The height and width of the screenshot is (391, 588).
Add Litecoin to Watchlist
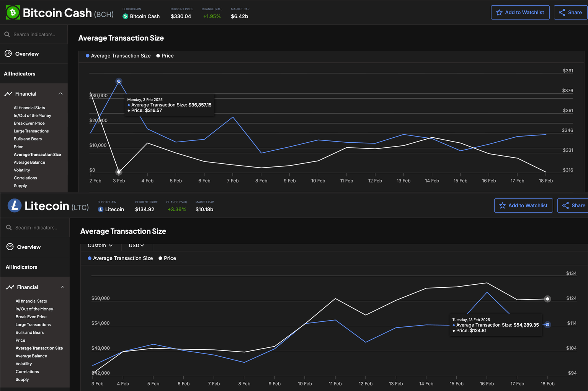[523, 205]
